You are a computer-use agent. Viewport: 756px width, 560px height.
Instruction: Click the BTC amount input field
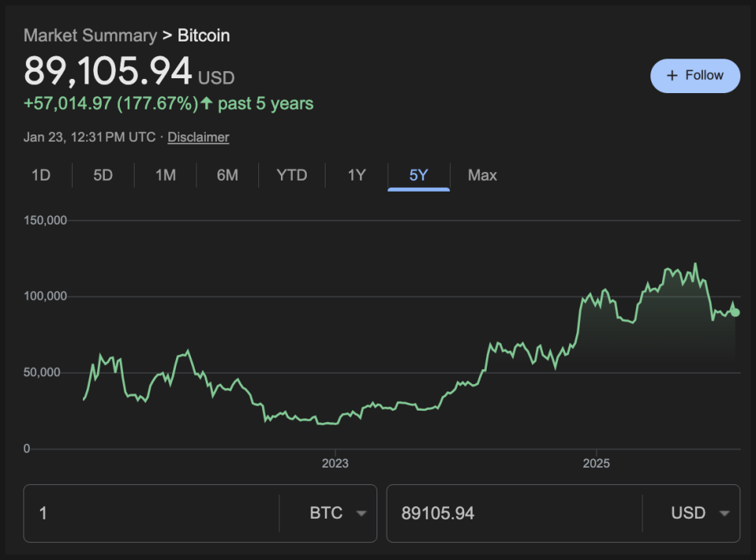[x=149, y=514]
